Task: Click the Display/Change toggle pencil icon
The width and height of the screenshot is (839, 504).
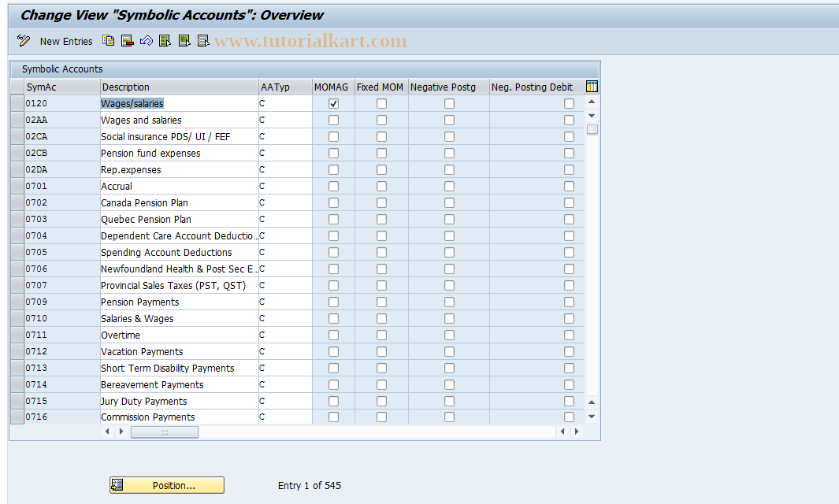Action: [24, 41]
